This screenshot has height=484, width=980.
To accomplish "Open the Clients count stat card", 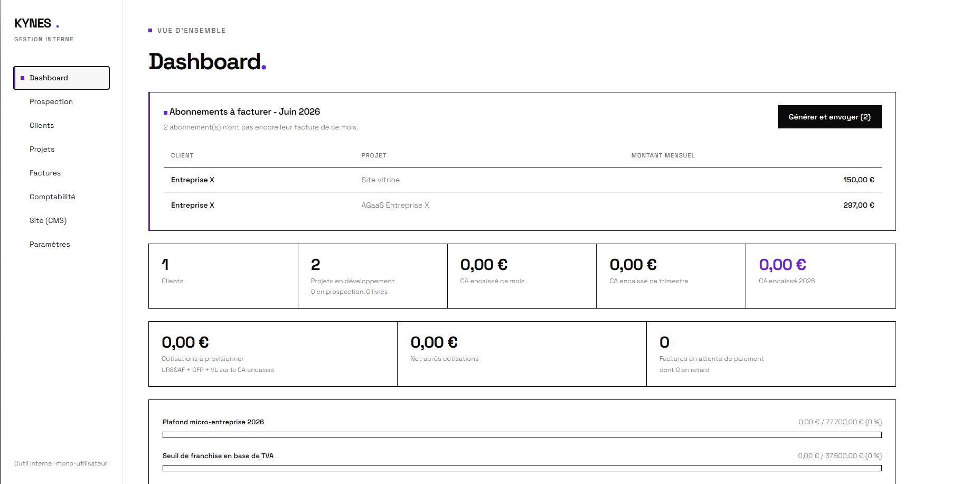I will click(223, 276).
